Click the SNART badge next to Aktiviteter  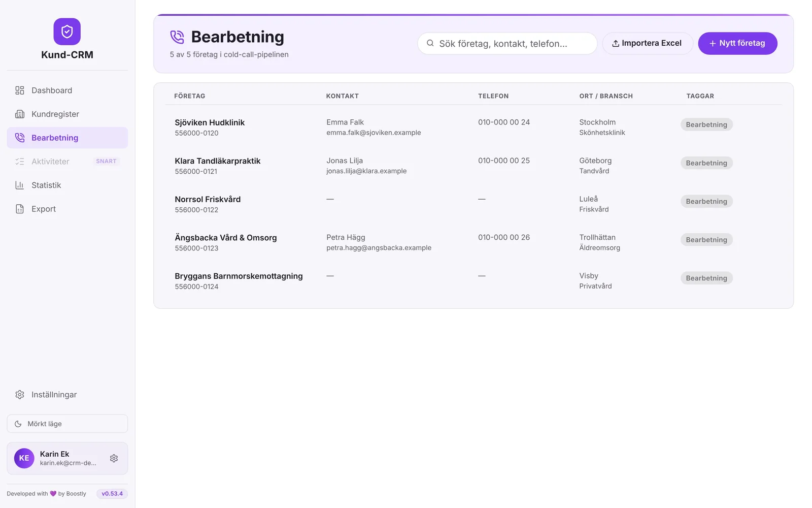pos(106,162)
